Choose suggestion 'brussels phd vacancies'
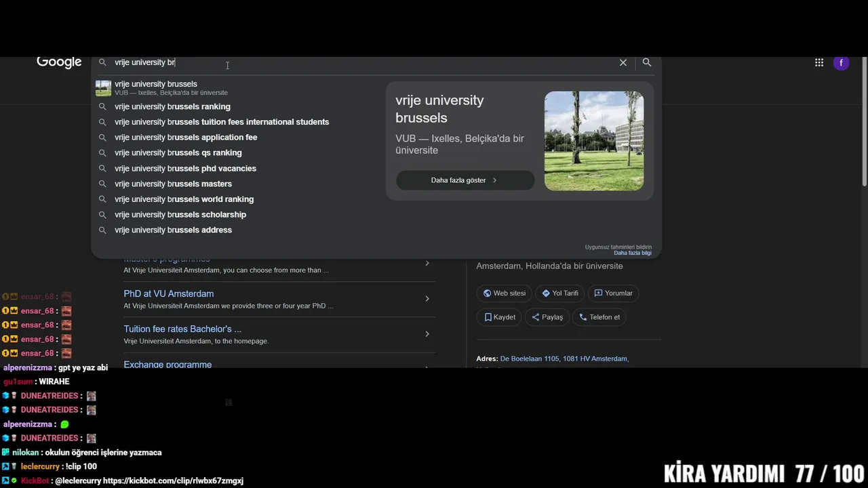 pos(185,169)
